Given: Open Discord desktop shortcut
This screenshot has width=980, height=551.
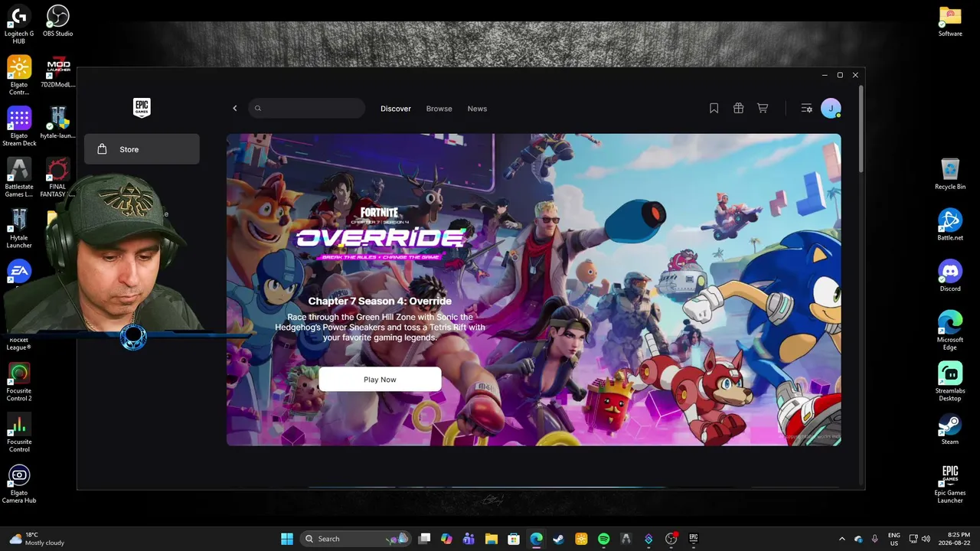Looking at the screenshot, I should coord(950,276).
